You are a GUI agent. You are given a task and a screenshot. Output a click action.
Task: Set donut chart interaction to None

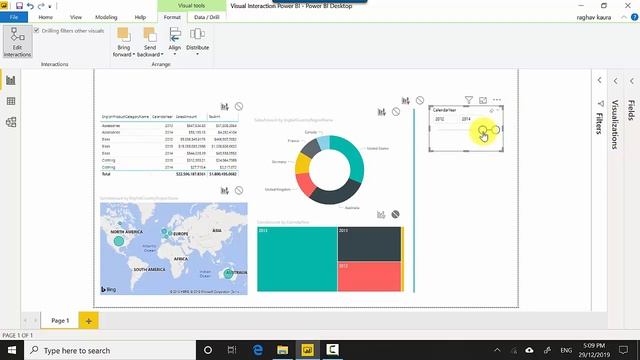click(396, 111)
